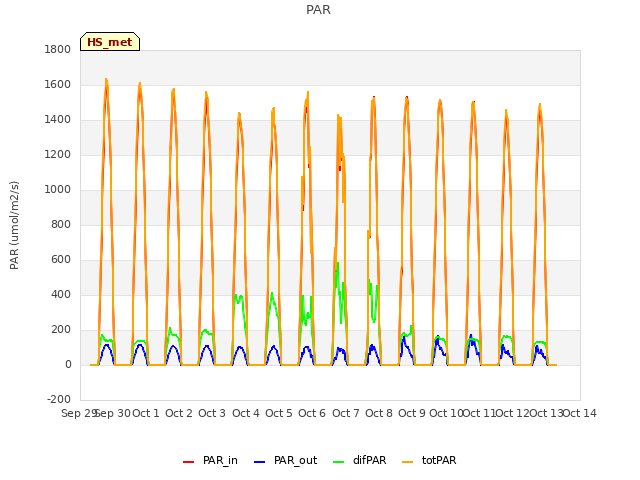Click the PAR chart title
640x480 pixels.
pyautogui.click(x=318, y=9)
